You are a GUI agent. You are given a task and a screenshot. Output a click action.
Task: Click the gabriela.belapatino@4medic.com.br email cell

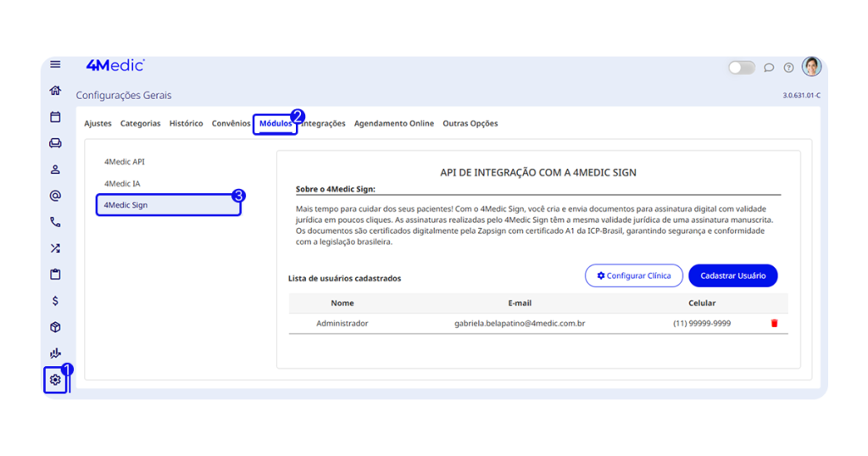(x=520, y=323)
